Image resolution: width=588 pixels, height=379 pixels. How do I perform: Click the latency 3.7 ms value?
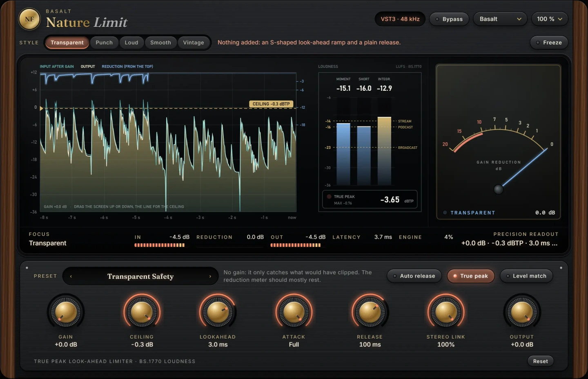coord(383,237)
